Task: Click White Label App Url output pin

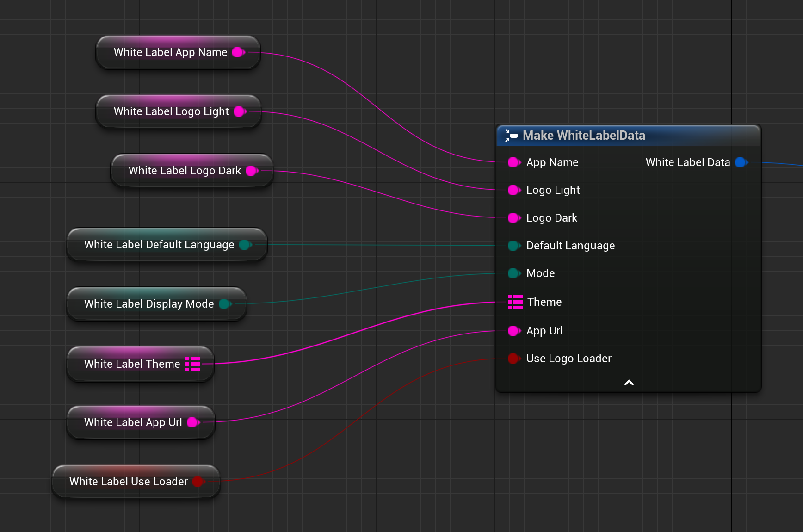Action: pyautogui.click(x=193, y=422)
